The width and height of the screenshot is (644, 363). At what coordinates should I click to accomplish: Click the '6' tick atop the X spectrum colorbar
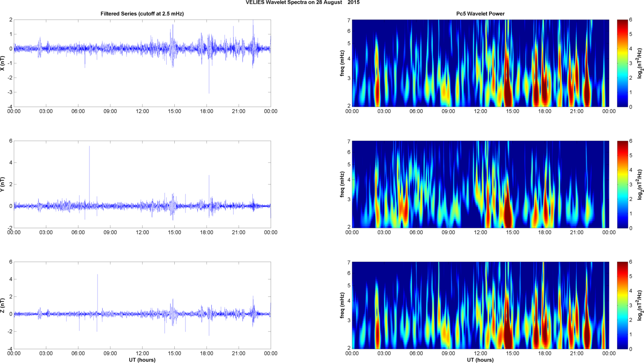(x=630, y=20)
